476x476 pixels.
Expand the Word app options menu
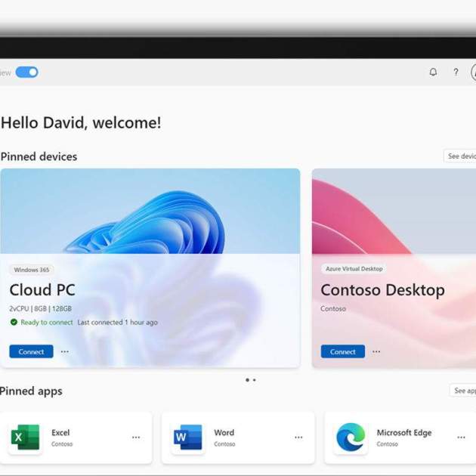click(x=298, y=437)
